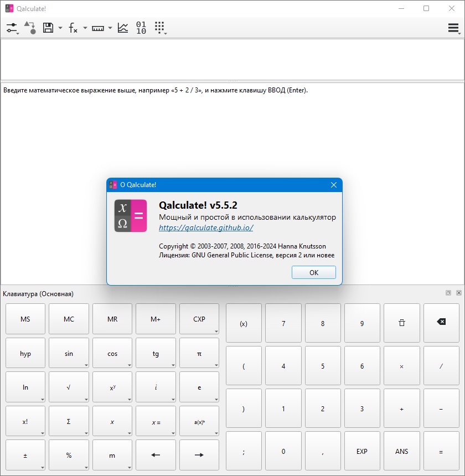Open the functions f(x) toolbar icon
The width and height of the screenshot is (465, 476).
[x=73, y=28]
